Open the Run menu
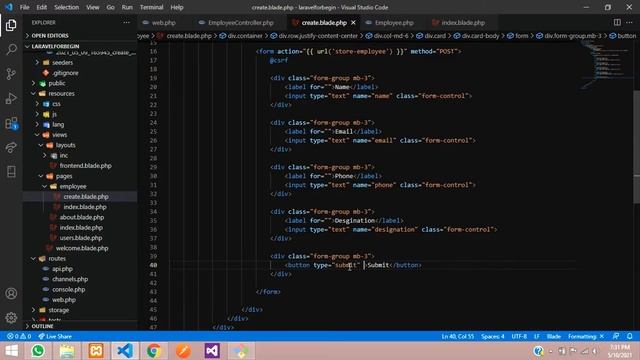 point(127,7)
